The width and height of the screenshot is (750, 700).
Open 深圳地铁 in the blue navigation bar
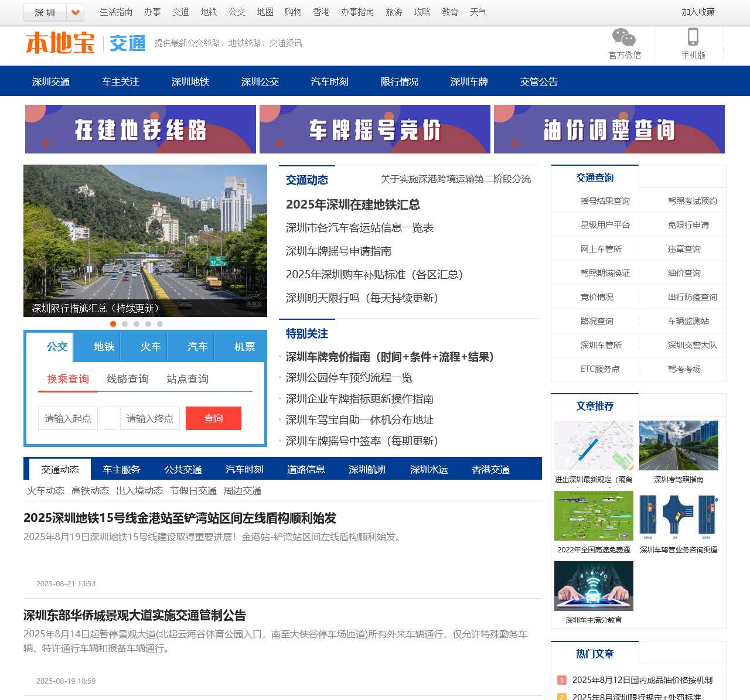190,81
